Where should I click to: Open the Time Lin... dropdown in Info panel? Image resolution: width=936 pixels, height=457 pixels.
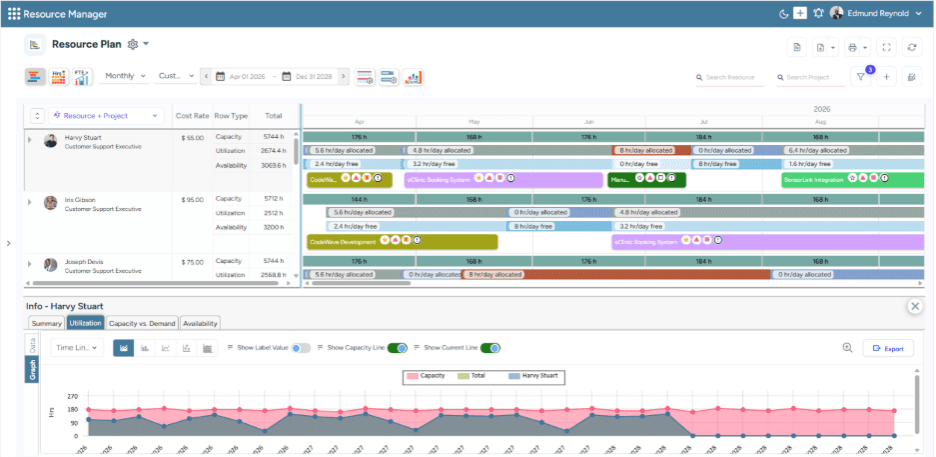pyautogui.click(x=77, y=348)
